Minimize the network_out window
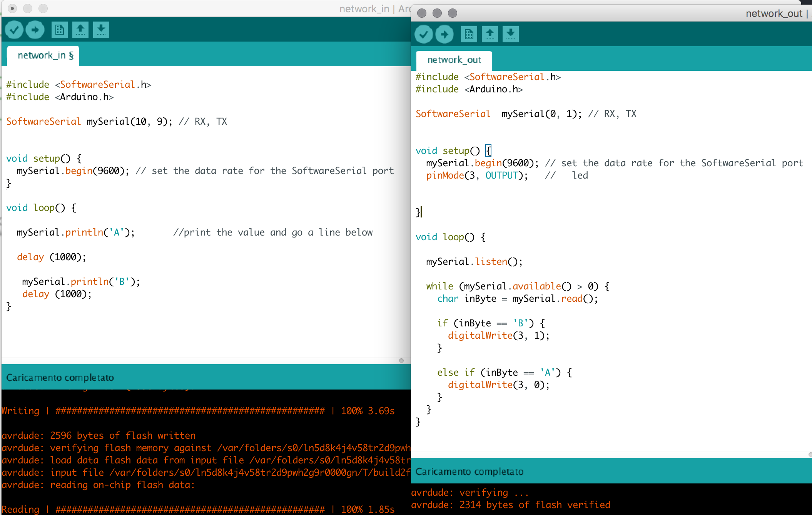 click(437, 13)
